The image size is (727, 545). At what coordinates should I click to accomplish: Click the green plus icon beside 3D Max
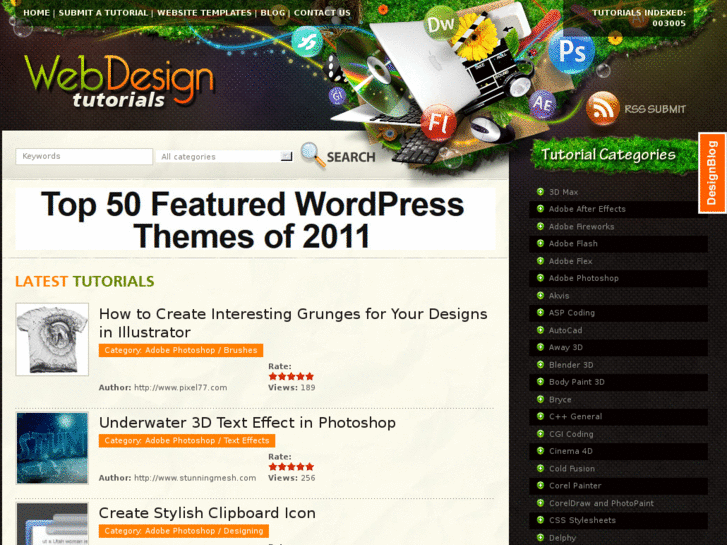[x=540, y=192]
